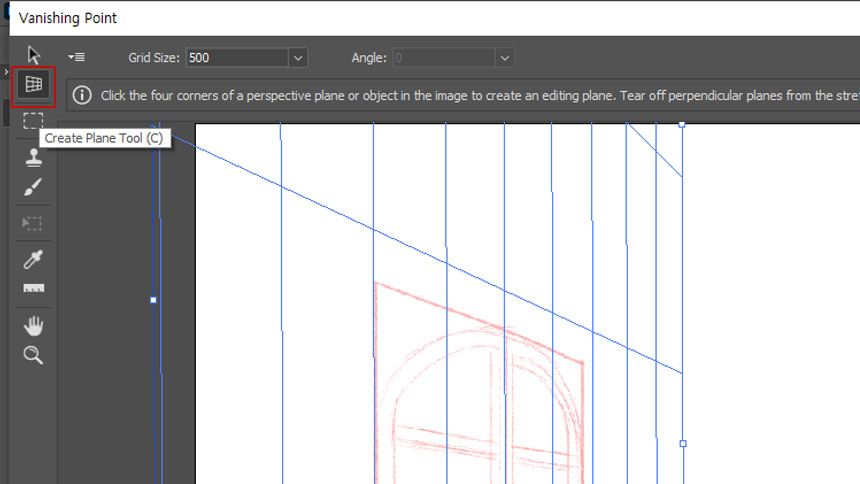
Task: Select the Edit Plane arrow tool
Action: pyautogui.click(x=33, y=55)
